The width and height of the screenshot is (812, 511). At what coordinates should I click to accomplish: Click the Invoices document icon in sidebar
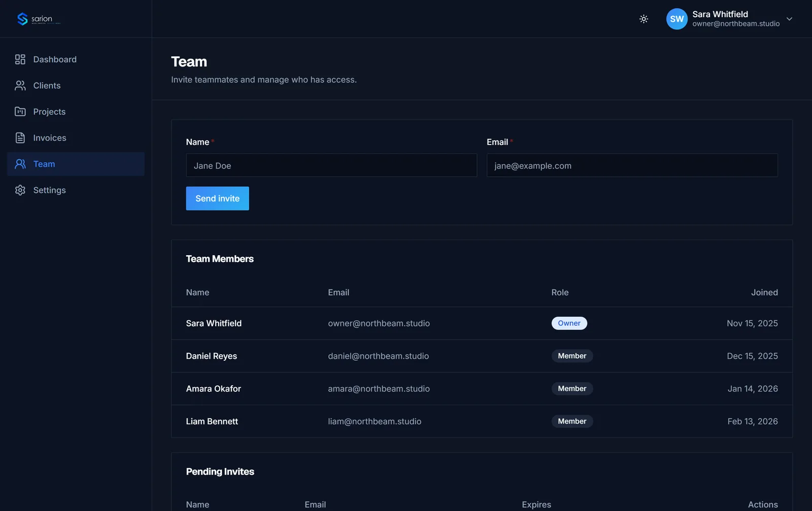point(20,138)
